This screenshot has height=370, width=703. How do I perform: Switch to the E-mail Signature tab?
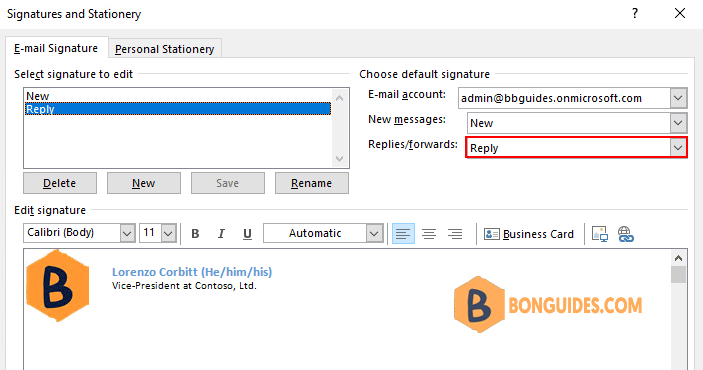point(56,48)
